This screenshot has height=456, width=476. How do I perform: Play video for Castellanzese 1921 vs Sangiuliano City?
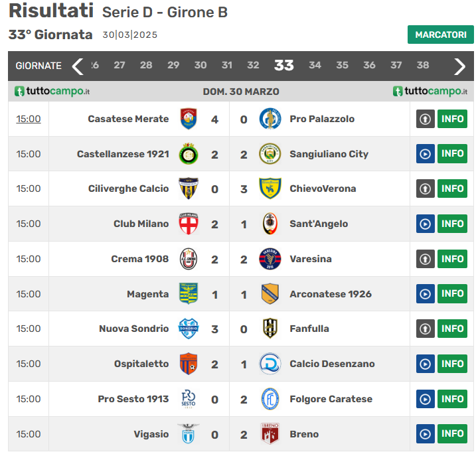(425, 154)
